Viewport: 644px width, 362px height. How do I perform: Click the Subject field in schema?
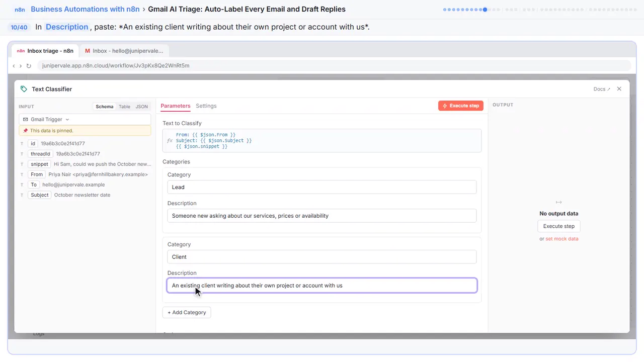pyautogui.click(x=40, y=195)
